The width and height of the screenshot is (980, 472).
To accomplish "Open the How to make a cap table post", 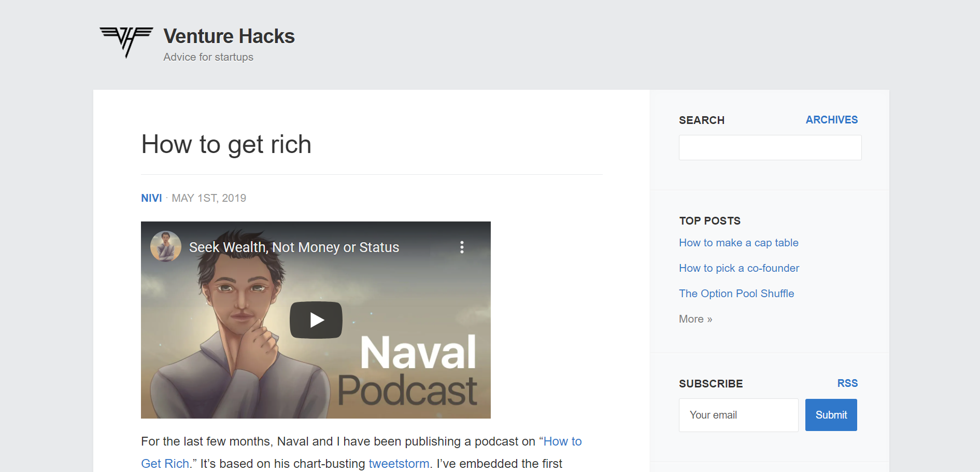I will (x=738, y=243).
